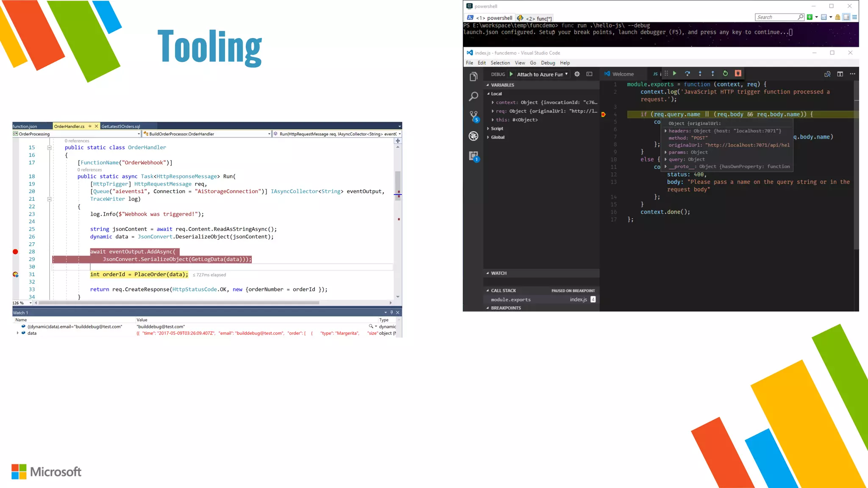The image size is (868, 488).
Task: Click Continue in the debug toolbar
Action: (x=675, y=73)
